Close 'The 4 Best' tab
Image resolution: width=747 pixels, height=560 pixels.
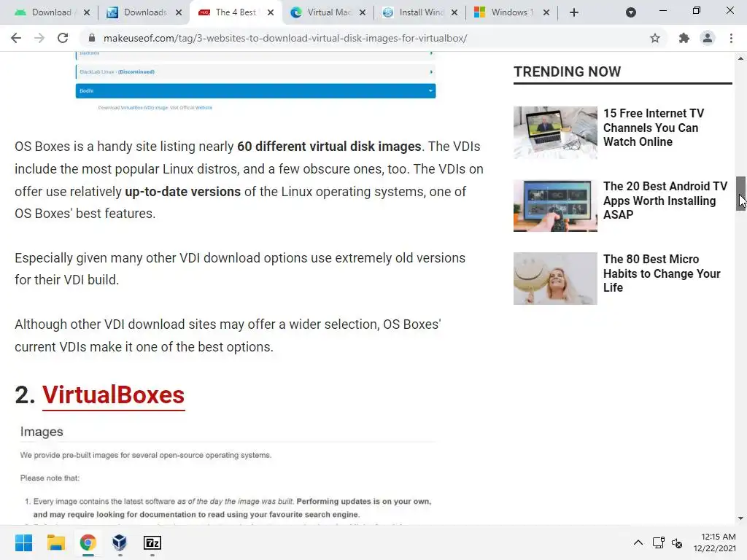pos(271,12)
